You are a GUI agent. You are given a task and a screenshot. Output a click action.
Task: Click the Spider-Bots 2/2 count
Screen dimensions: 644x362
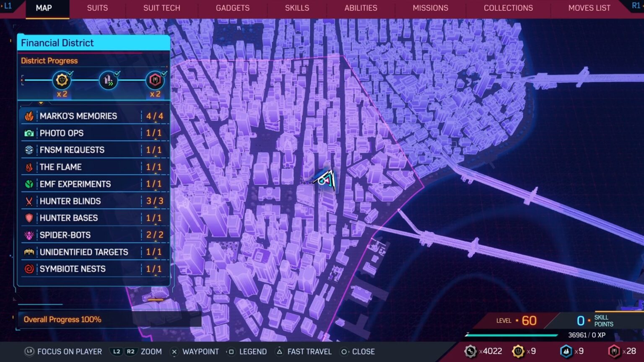tap(155, 235)
